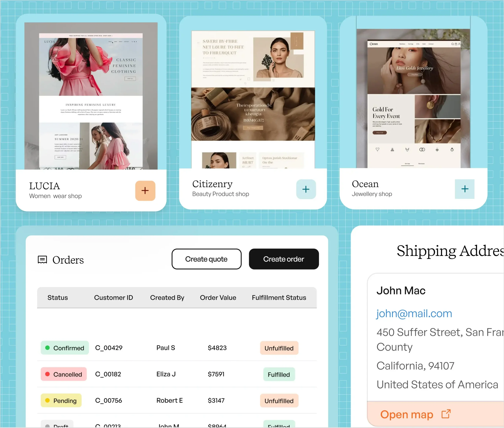Click the Orders list icon

pyautogui.click(x=43, y=260)
